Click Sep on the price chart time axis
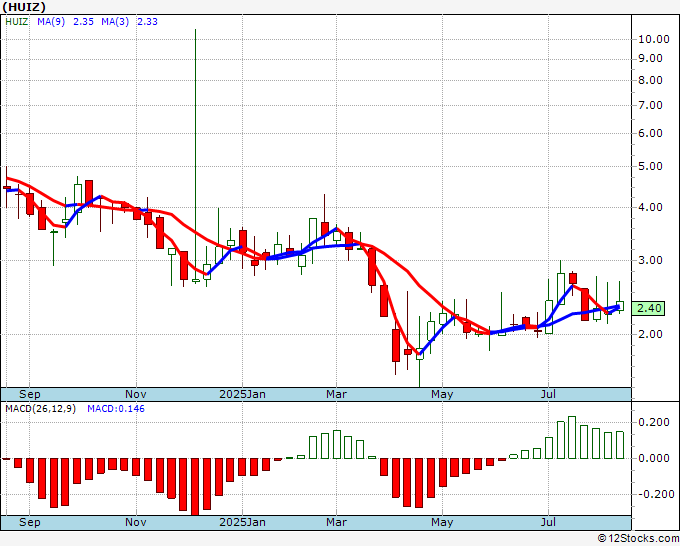 (30, 394)
